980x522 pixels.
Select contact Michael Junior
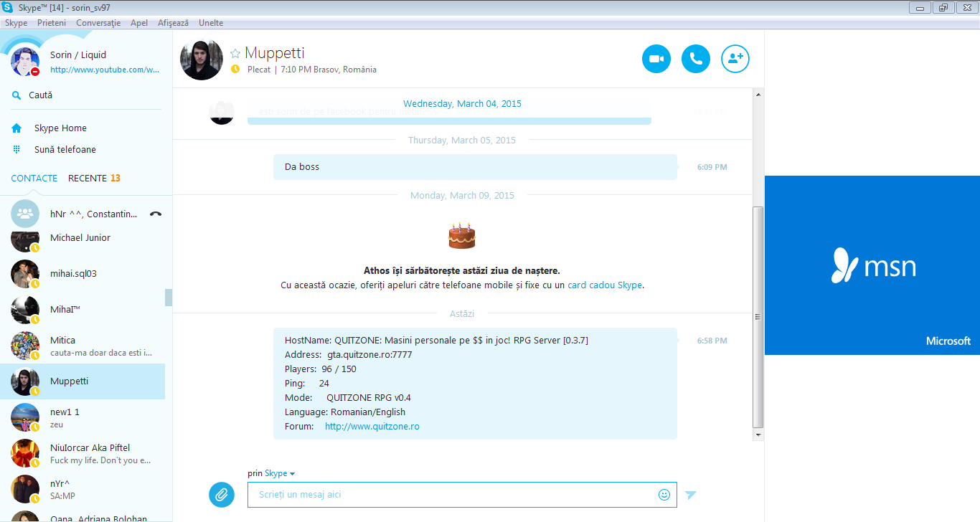(83, 239)
